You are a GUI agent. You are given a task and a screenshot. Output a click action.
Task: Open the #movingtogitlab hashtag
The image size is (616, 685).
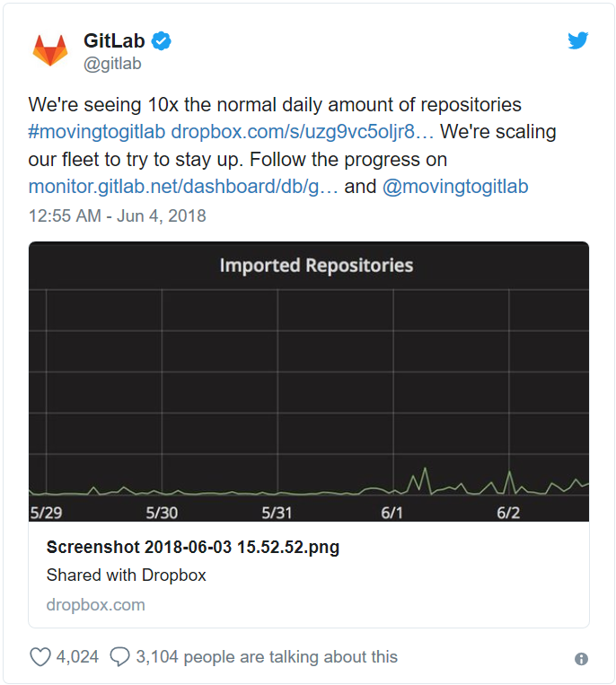click(x=97, y=132)
